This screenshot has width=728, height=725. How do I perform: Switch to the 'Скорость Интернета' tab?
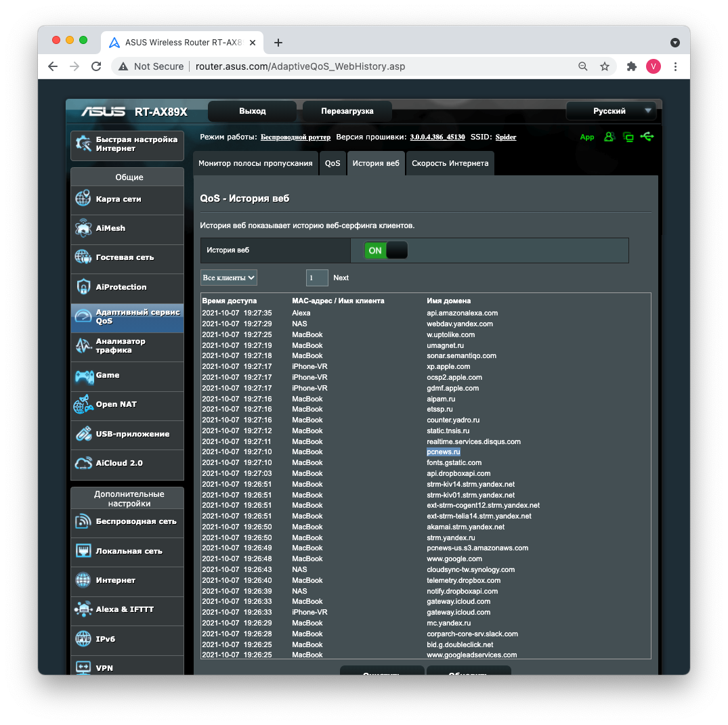(450, 163)
